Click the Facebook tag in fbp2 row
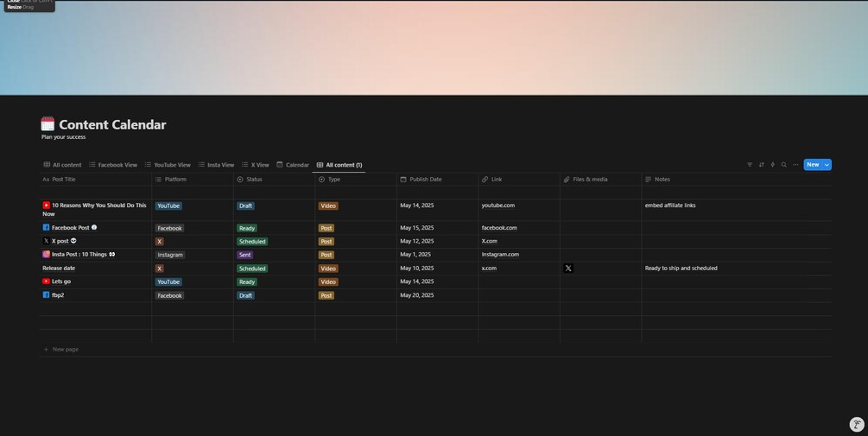 coord(169,295)
